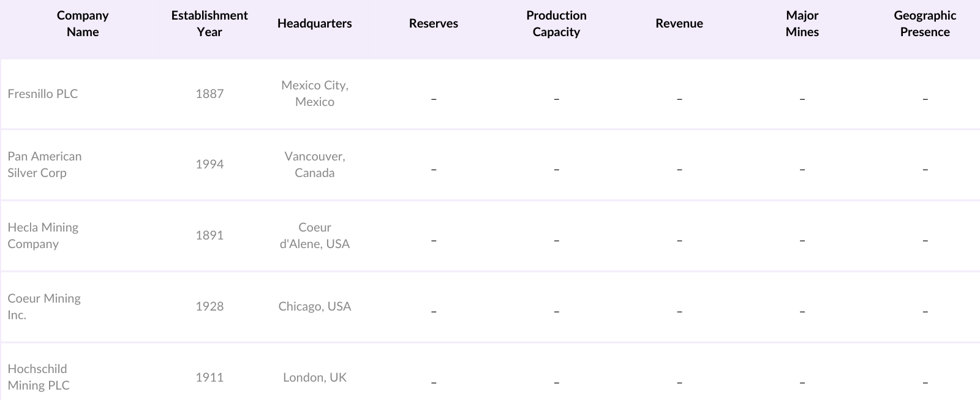The height and width of the screenshot is (400, 980).
Task: Click the Geographic Presence column header
Action: point(925,24)
